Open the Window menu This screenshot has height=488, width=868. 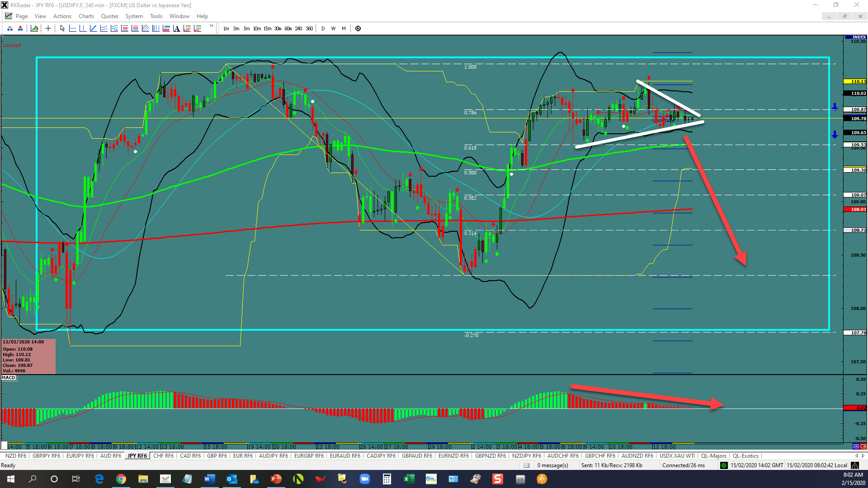[179, 16]
